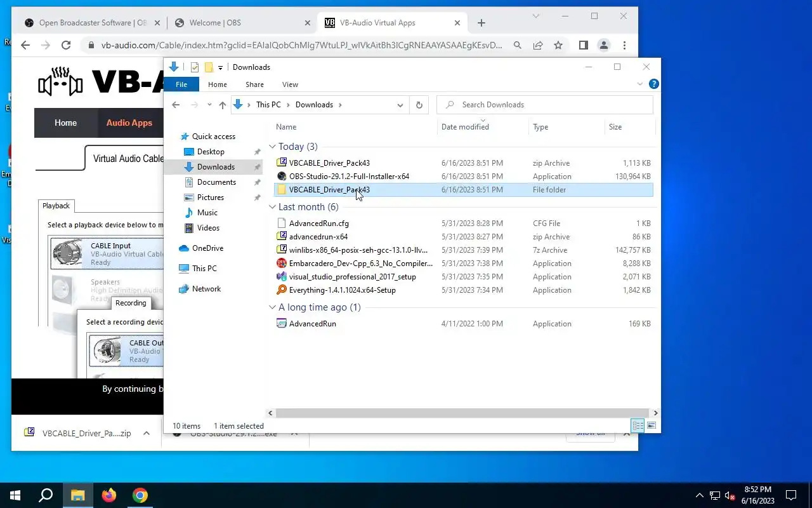The width and height of the screenshot is (812, 508).
Task: Collapse the Last month group
Action: click(273, 207)
